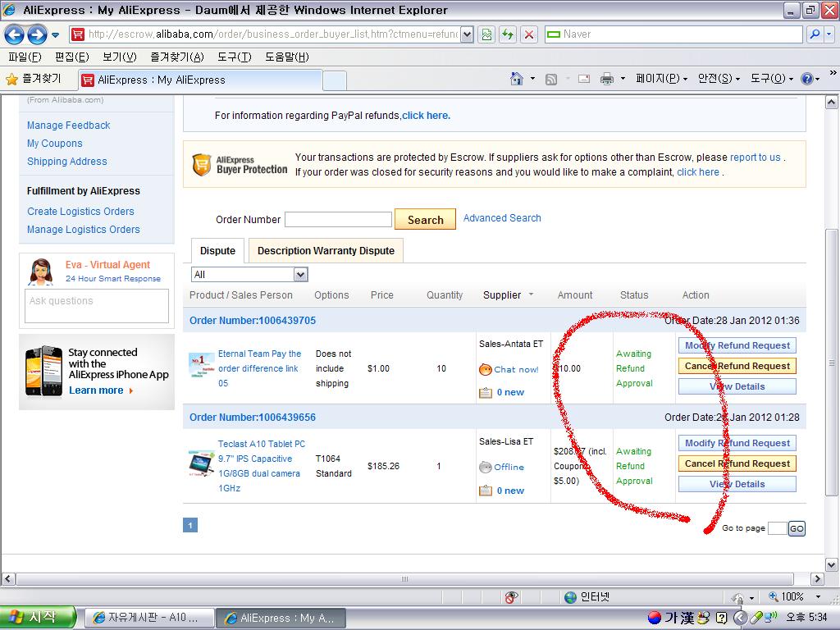View Details of the Teclast tablet order

(x=737, y=484)
